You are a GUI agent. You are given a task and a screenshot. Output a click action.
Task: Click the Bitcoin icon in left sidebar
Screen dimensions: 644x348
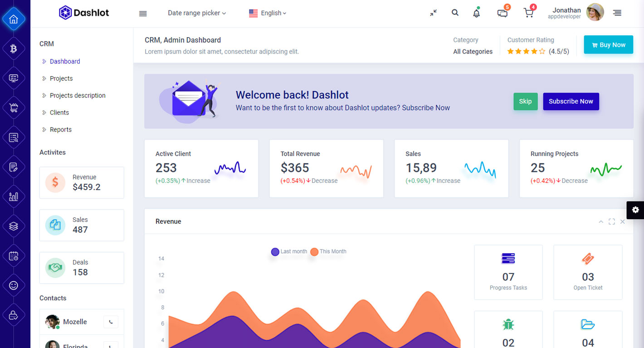coord(14,49)
